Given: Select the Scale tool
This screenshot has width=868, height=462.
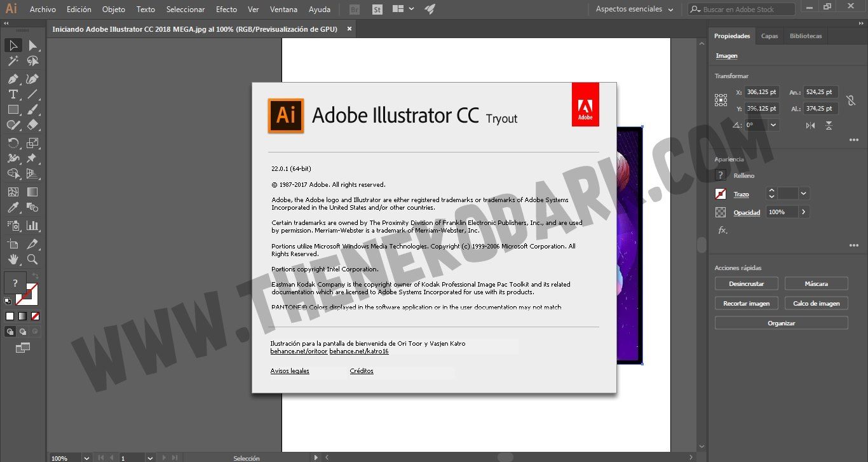Looking at the screenshot, I should tap(32, 143).
